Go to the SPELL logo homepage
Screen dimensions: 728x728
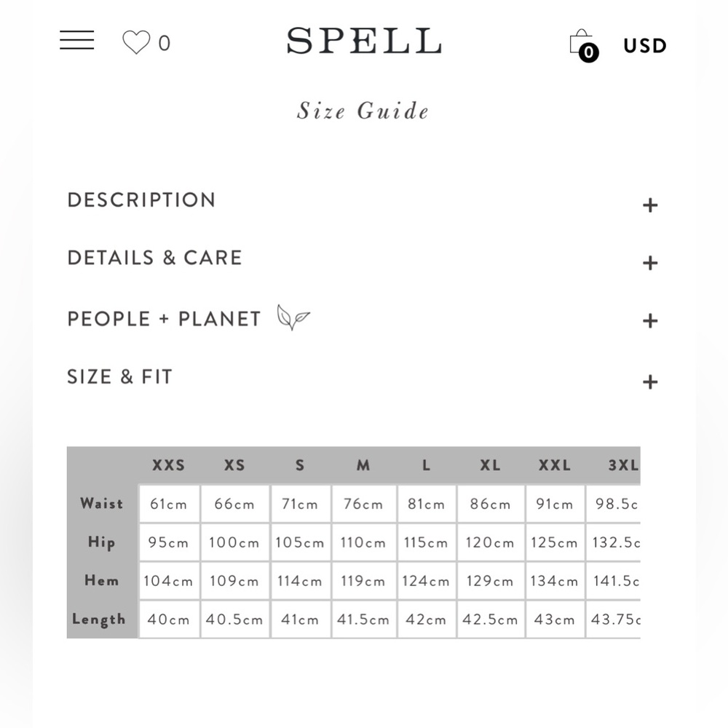(x=364, y=41)
